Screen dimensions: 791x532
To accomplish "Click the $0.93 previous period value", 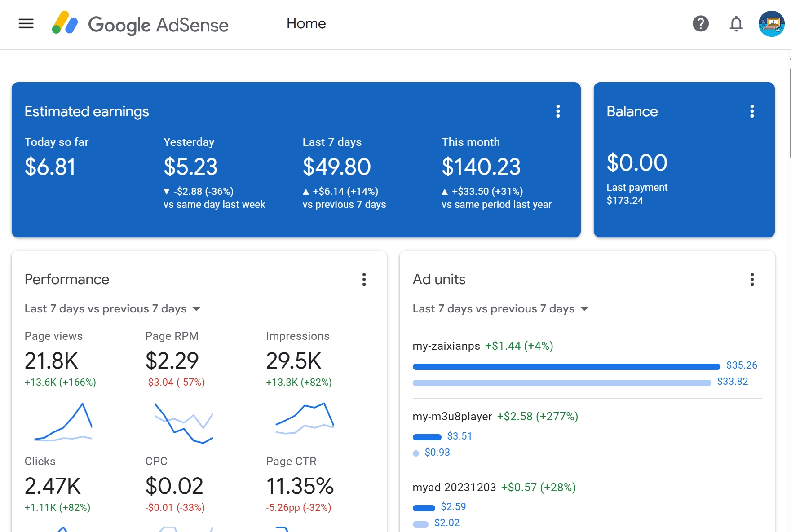I will click(x=437, y=452).
